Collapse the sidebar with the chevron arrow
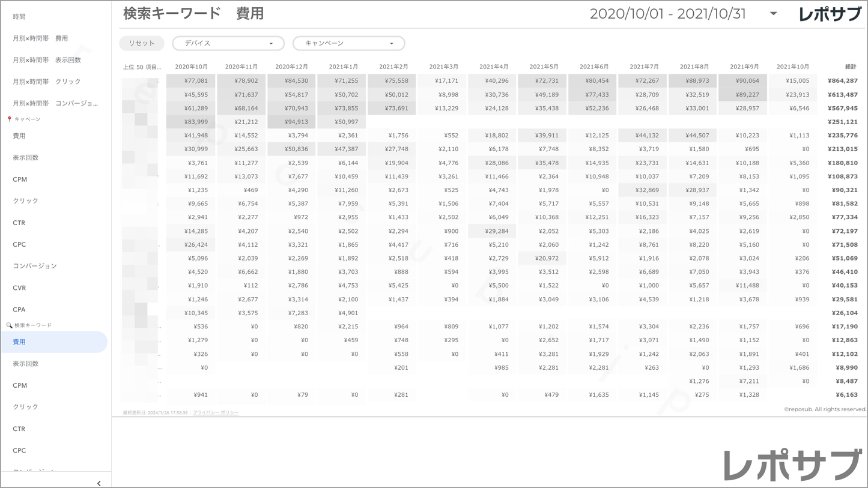Screen dimensions: 868x488 pyautogui.click(x=99, y=483)
